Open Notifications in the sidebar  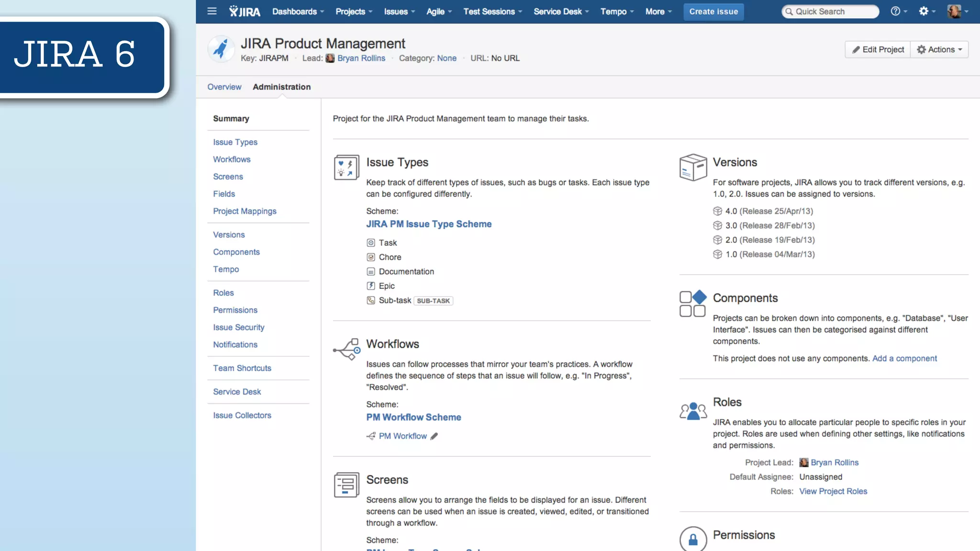(235, 344)
